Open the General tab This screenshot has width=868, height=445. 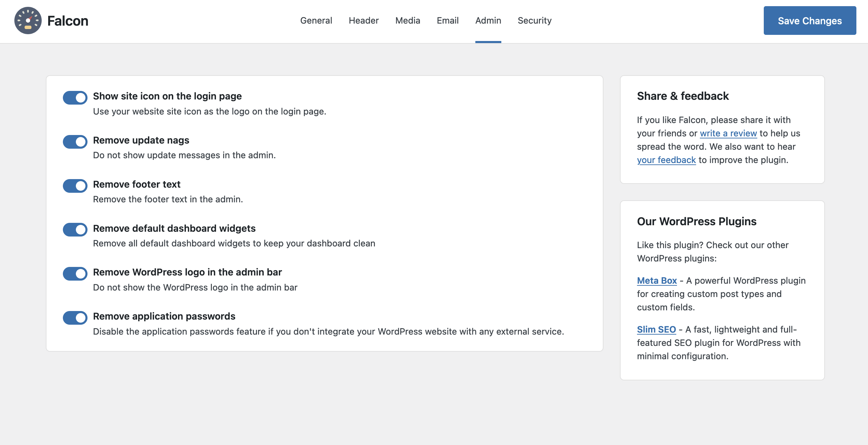(316, 21)
